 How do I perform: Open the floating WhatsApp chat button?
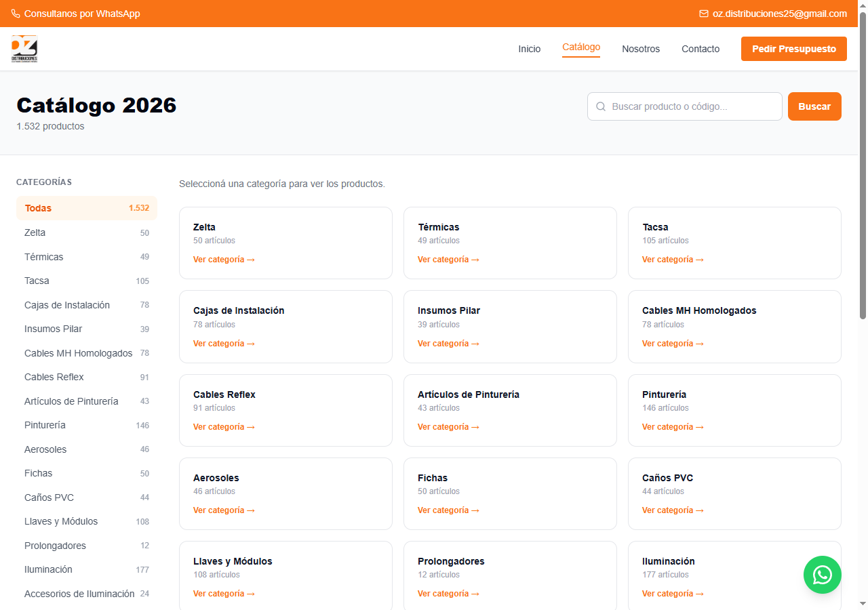(x=823, y=575)
